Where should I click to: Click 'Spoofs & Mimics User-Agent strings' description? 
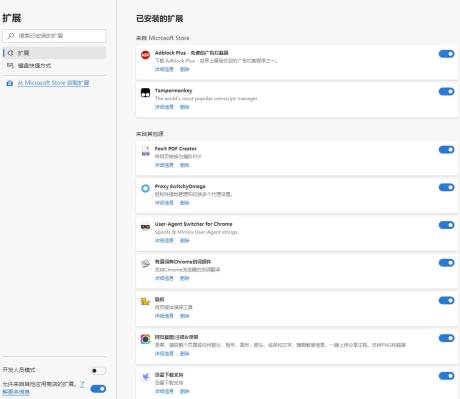coord(197,232)
